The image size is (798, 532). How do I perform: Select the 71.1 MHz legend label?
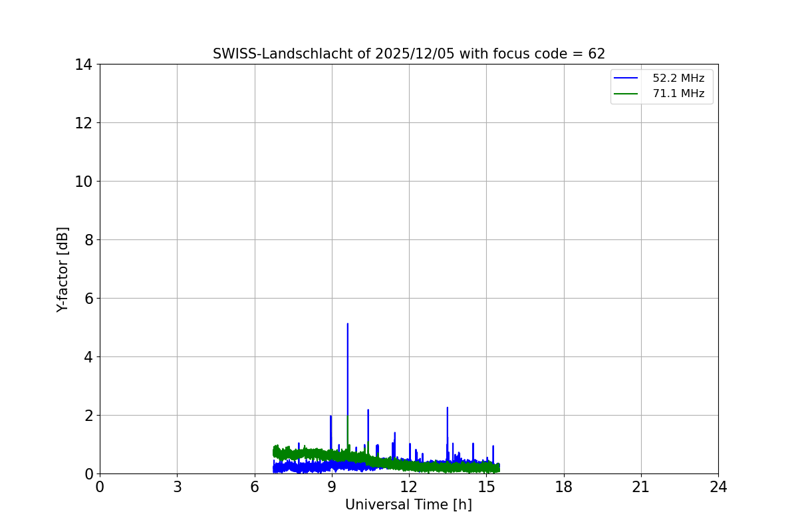click(x=678, y=94)
